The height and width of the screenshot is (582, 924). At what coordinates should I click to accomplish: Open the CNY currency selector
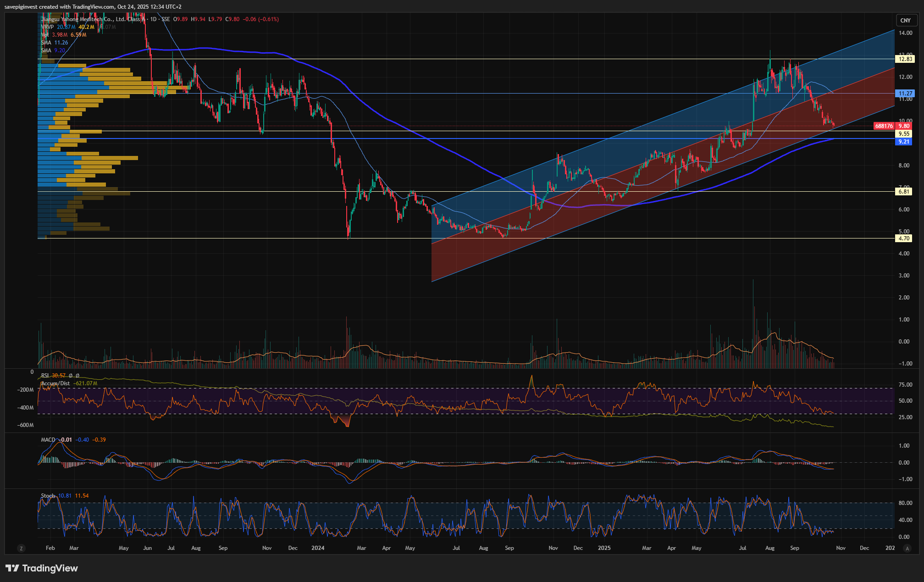click(905, 20)
